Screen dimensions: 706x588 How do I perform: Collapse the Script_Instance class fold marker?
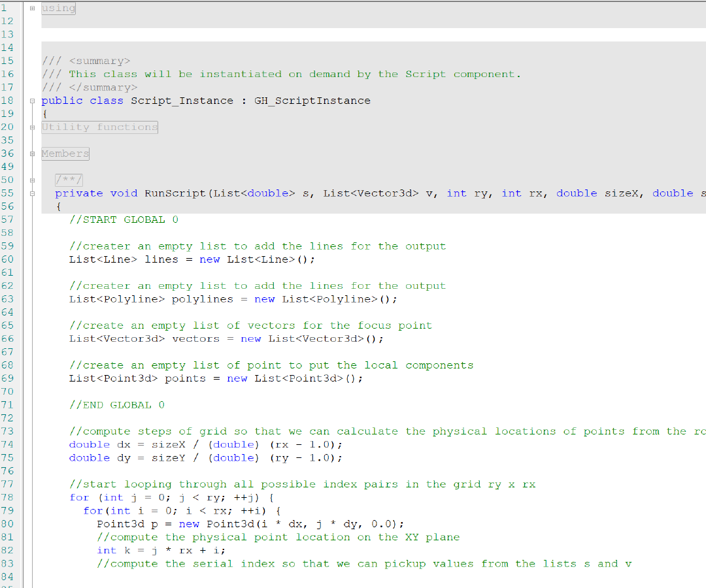click(33, 101)
